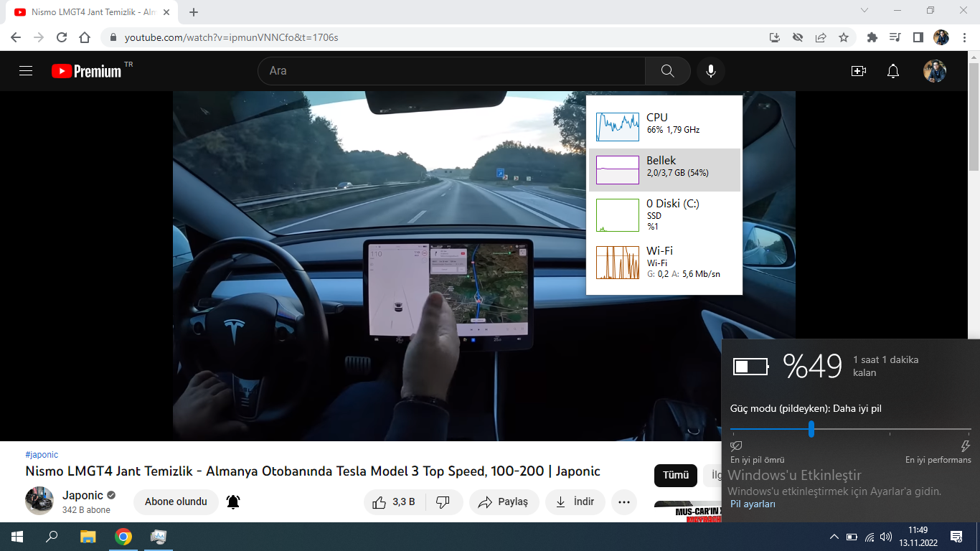Viewport: 980px width, 551px height.
Task: Open YouTube notifications bell
Action: pos(893,71)
